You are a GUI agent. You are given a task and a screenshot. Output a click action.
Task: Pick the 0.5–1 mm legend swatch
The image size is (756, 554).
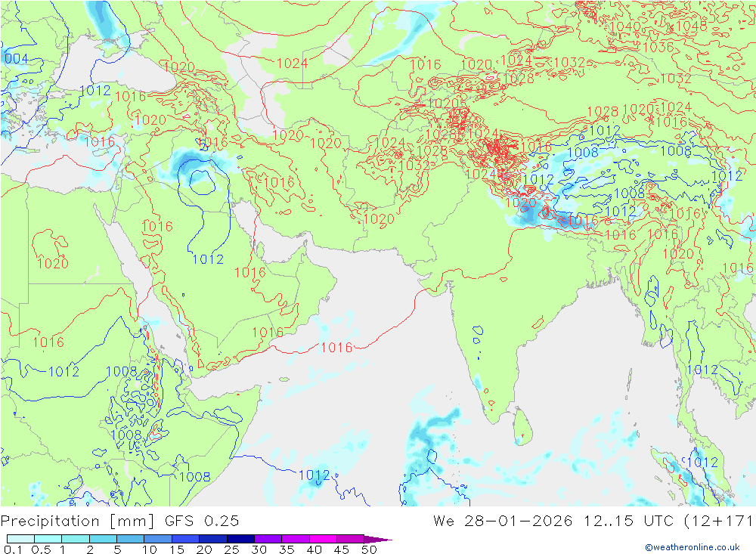click(x=48, y=539)
